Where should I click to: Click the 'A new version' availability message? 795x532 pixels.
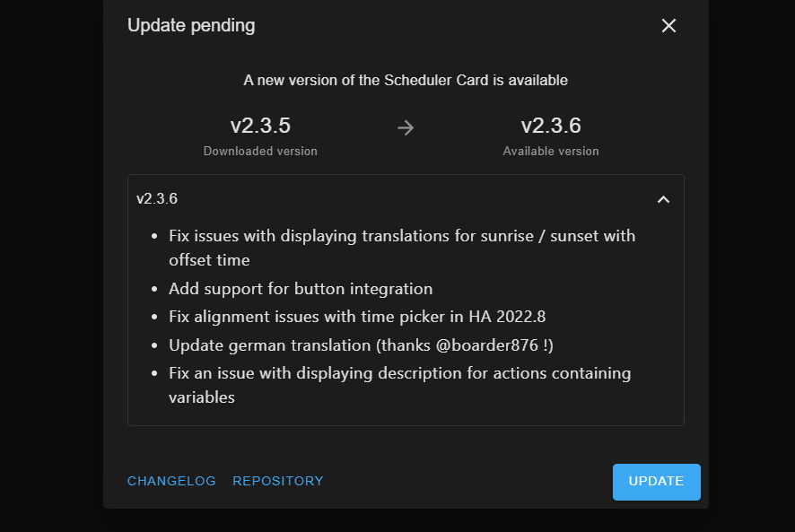406,80
